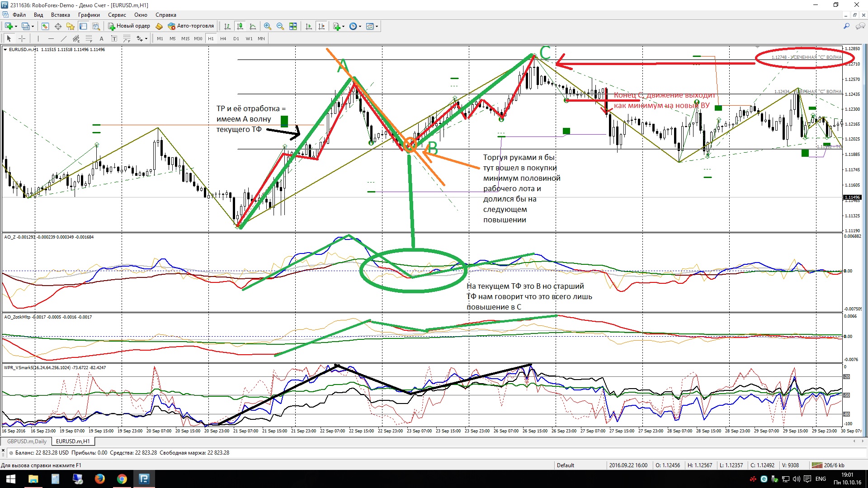Open the Графики menu
Viewport: 868px width, 488px height.
pos(89,15)
